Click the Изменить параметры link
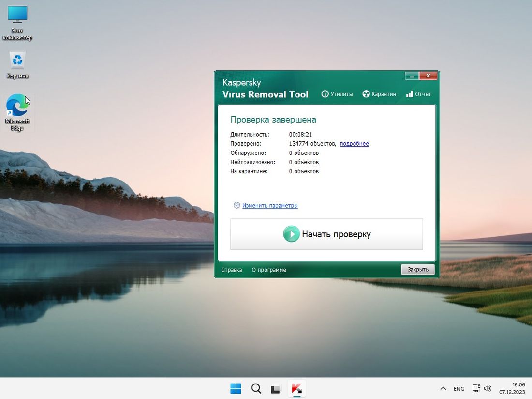 point(270,206)
